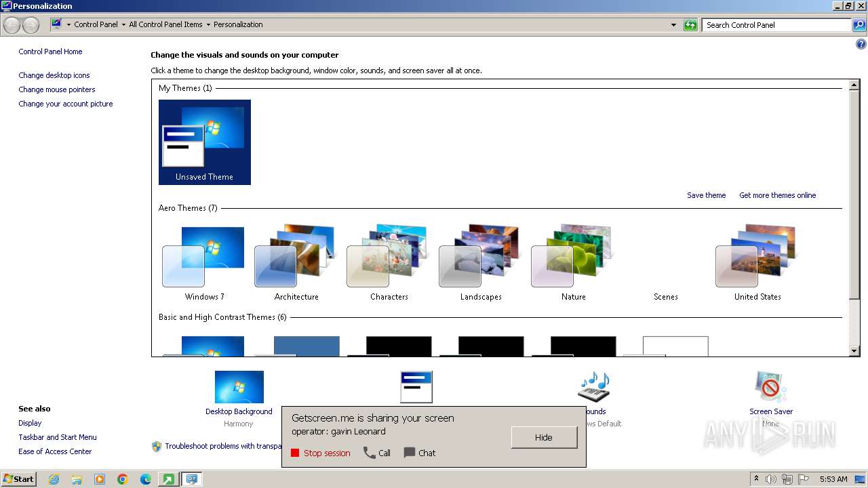Click Show desktop button
Screen dimensions: 868x488
[x=861, y=479]
